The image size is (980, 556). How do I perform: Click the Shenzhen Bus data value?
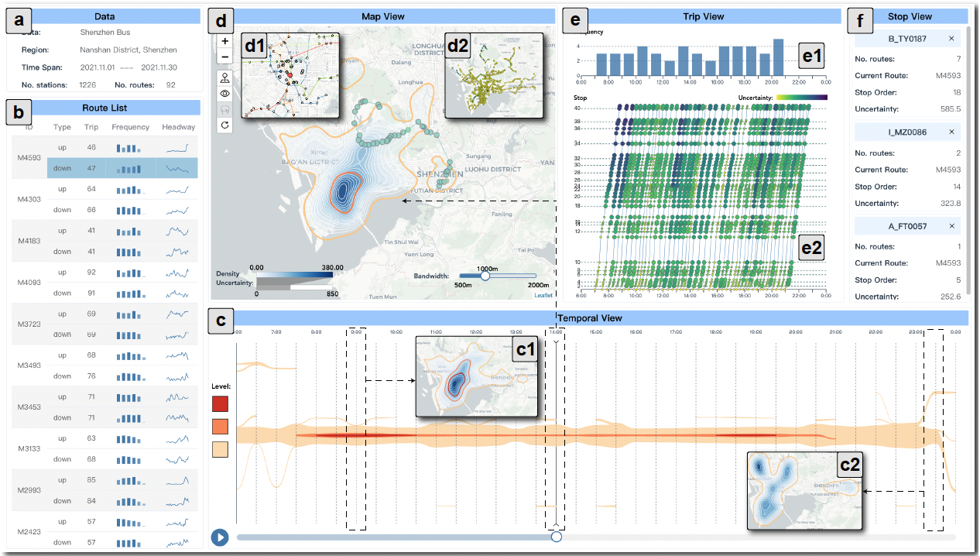click(105, 33)
